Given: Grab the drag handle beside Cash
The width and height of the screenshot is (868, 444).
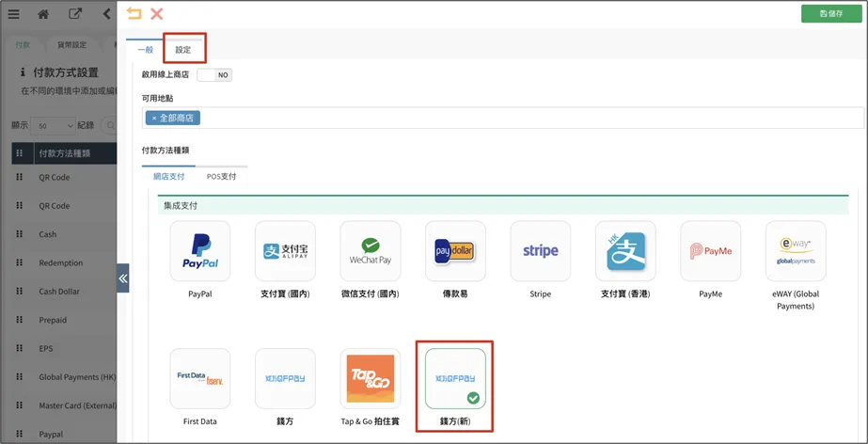Looking at the screenshot, I should coord(20,233).
